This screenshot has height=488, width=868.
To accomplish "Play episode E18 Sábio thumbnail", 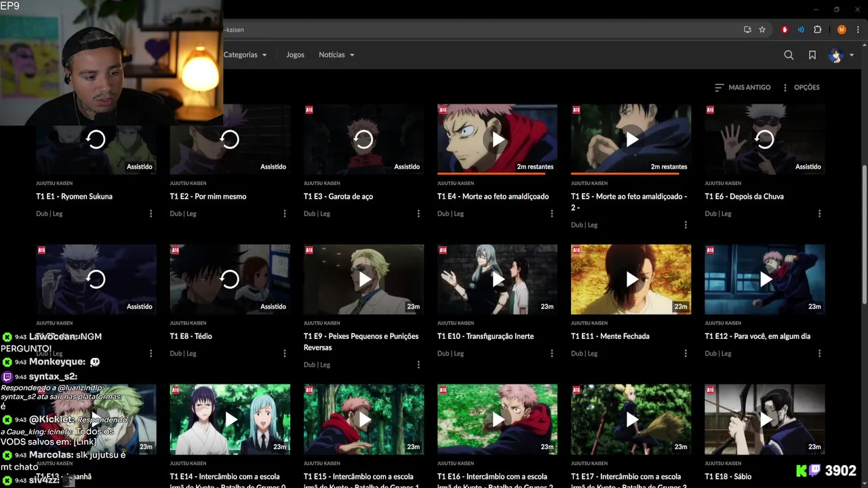I will [x=765, y=420].
